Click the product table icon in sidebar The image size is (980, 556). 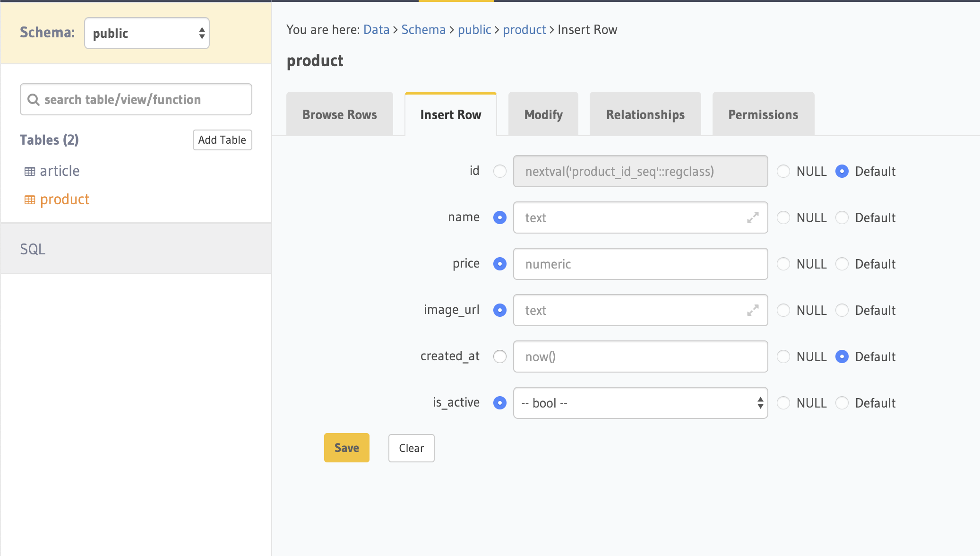click(30, 200)
